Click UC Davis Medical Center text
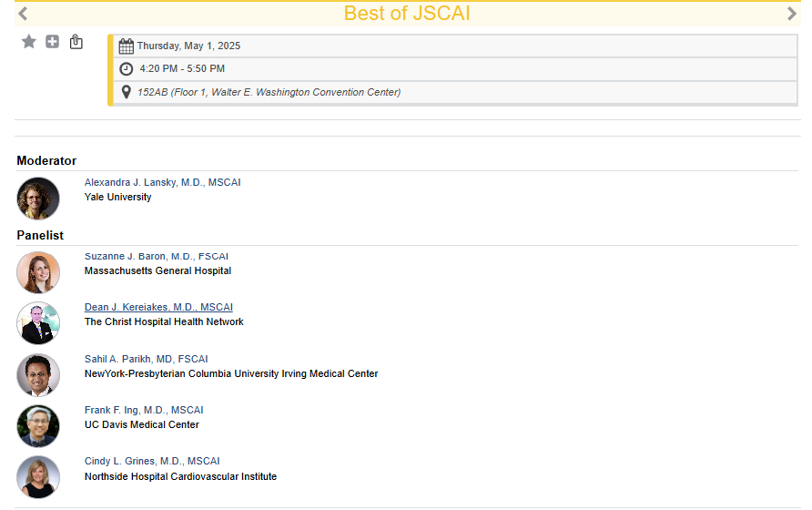The image size is (812, 510). click(142, 424)
